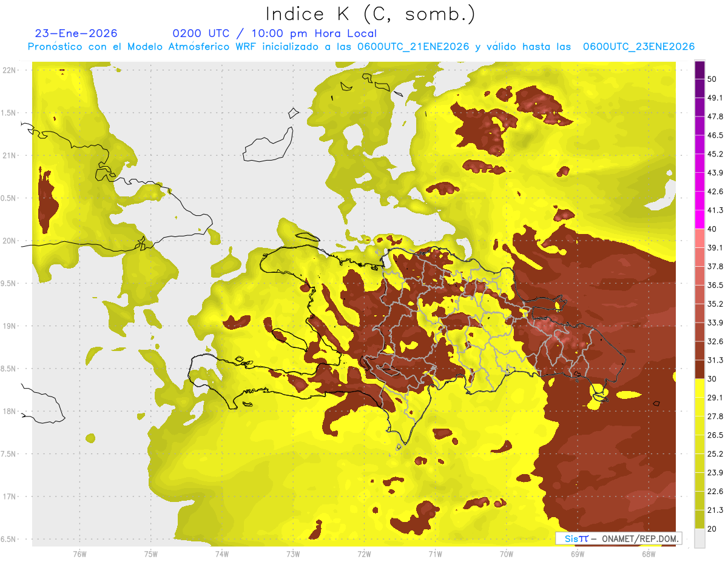Click the WRF model forecast description line
The image size is (728, 562).
pos(361,47)
